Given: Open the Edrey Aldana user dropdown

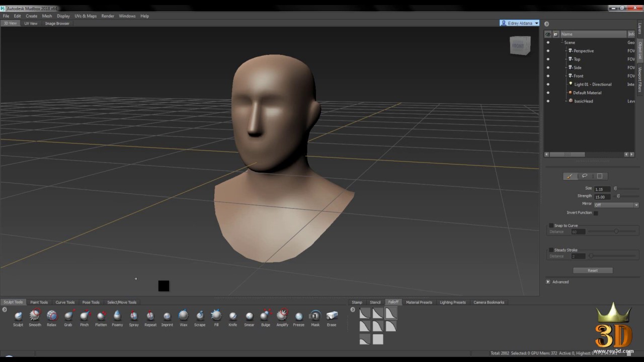Looking at the screenshot, I should pos(519,23).
